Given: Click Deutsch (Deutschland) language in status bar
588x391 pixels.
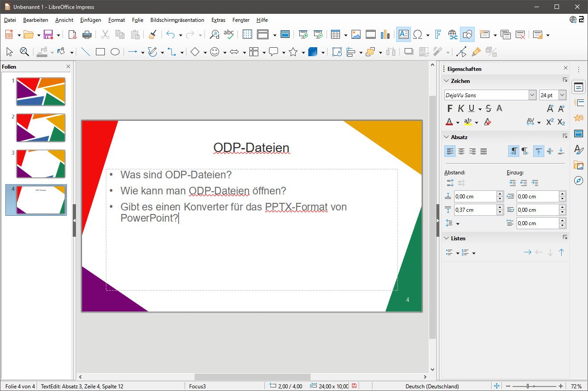Looking at the screenshot, I should click(432, 386).
